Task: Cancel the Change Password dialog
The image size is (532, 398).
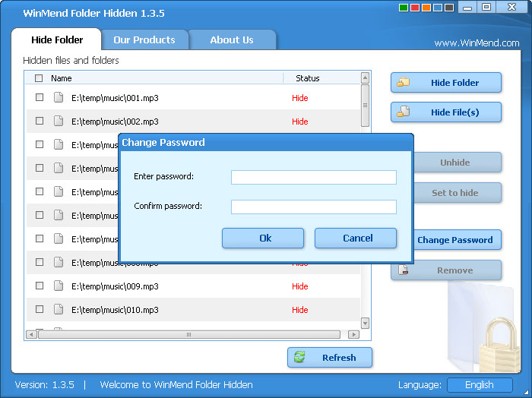Action: [356, 238]
